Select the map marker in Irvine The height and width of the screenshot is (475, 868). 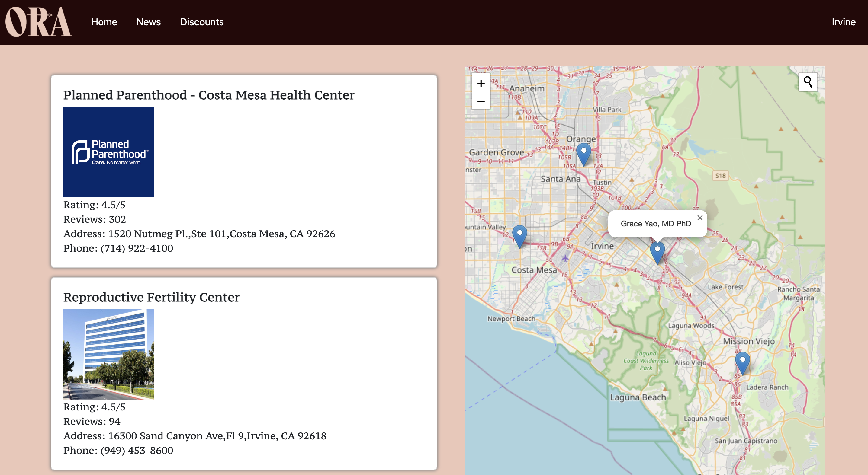(657, 251)
